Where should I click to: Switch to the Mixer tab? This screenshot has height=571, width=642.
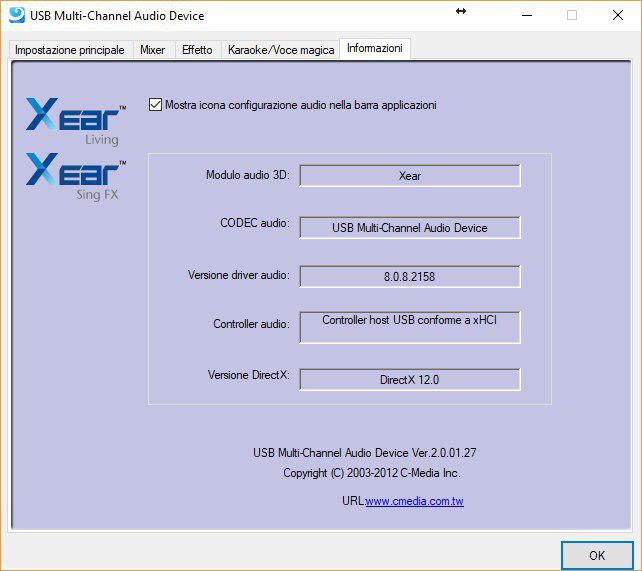[x=153, y=50]
